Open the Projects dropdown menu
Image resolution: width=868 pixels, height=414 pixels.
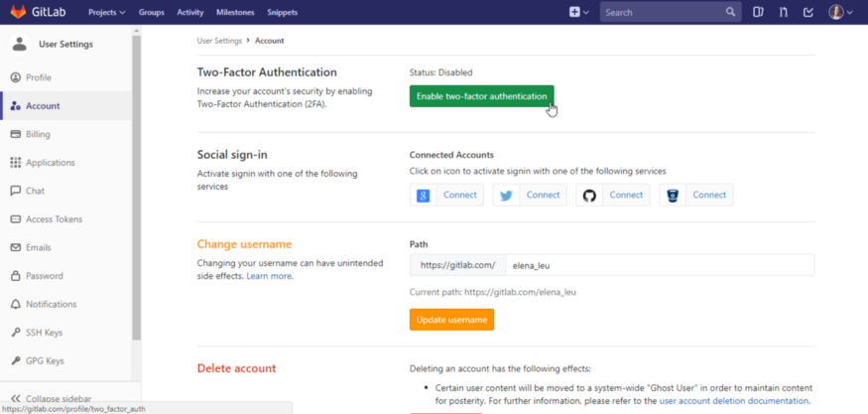pos(106,12)
